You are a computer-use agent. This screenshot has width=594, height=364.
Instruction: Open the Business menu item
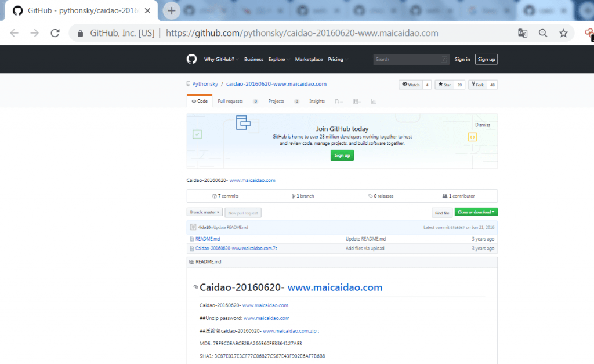pyautogui.click(x=253, y=59)
